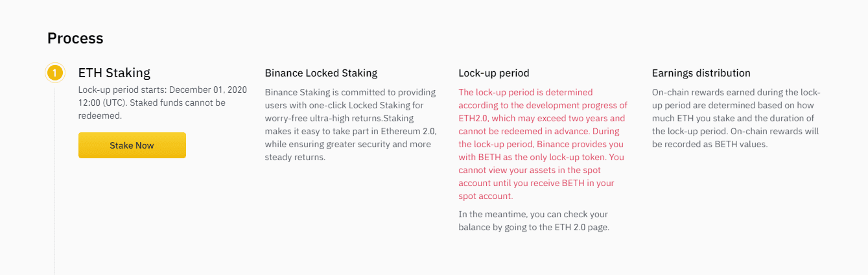Click the Lock-up period column heading
The width and height of the screenshot is (868, 275).
coord(493,73)
